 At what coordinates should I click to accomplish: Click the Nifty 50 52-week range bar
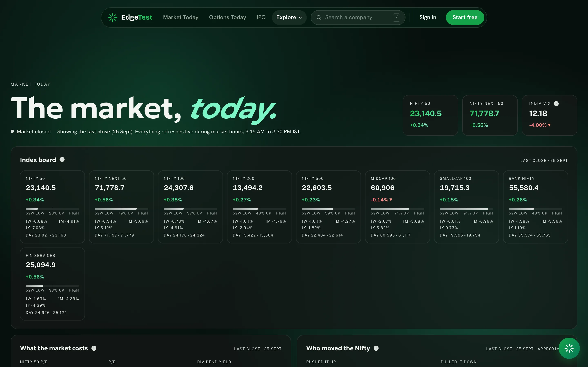[52, 209]
